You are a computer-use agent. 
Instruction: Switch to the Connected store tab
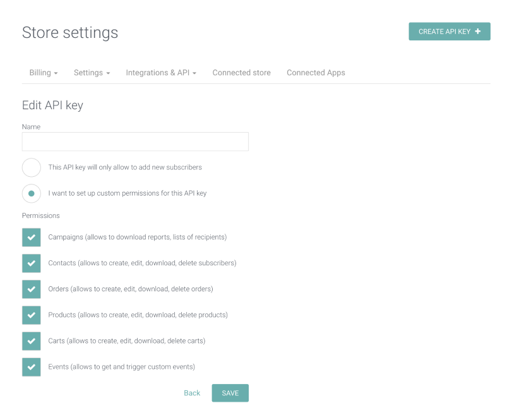tap(241, 73)
